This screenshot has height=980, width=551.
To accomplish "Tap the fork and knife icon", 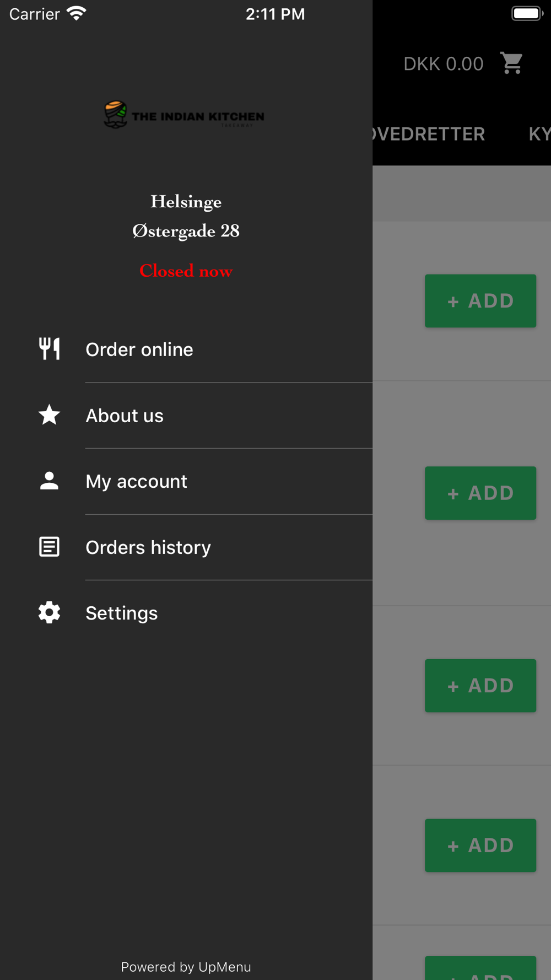I will tap(49, 349).
